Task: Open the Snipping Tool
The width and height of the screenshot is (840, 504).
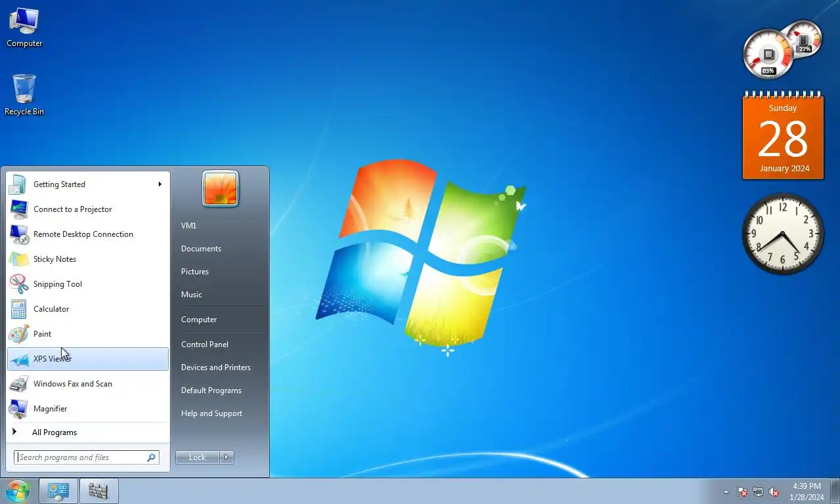Action: coord(87,284)
